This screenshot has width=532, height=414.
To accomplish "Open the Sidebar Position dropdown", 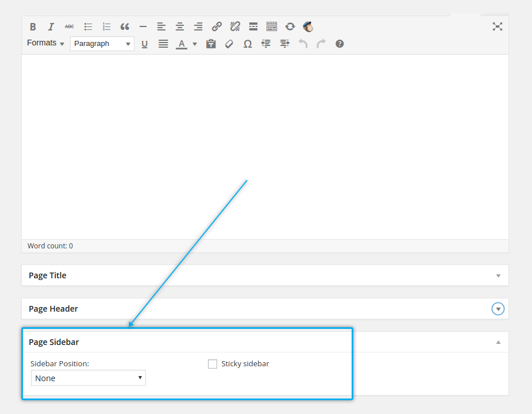I will (x=88, y=378).
